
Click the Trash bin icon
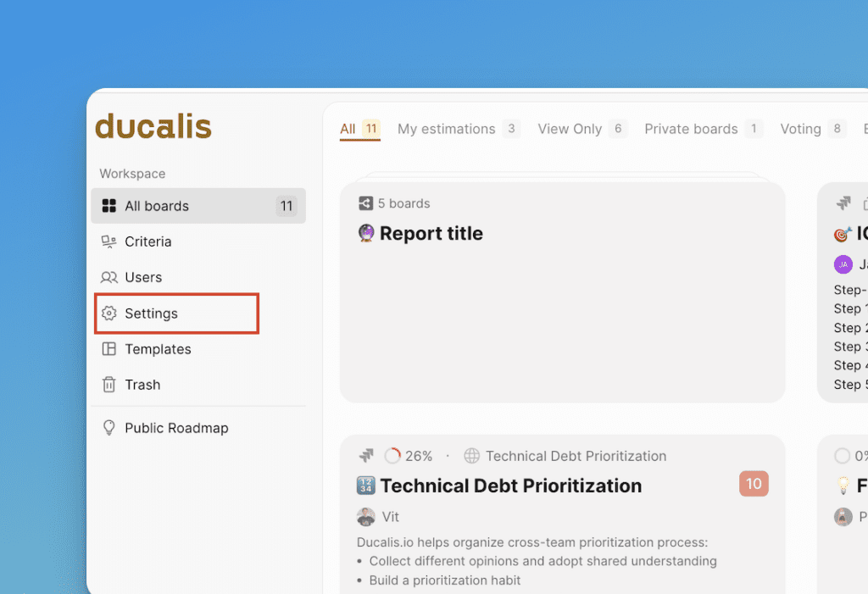point(108,385)
